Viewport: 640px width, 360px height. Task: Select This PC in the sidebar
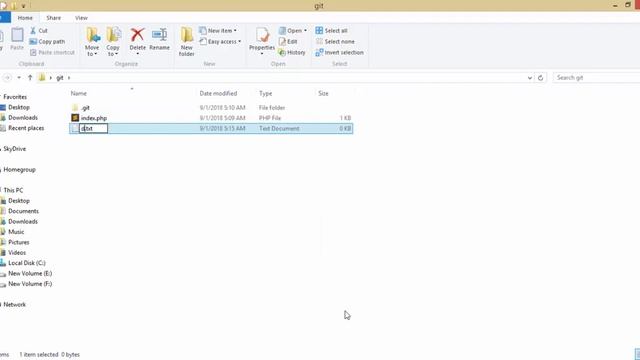(13, 190)
